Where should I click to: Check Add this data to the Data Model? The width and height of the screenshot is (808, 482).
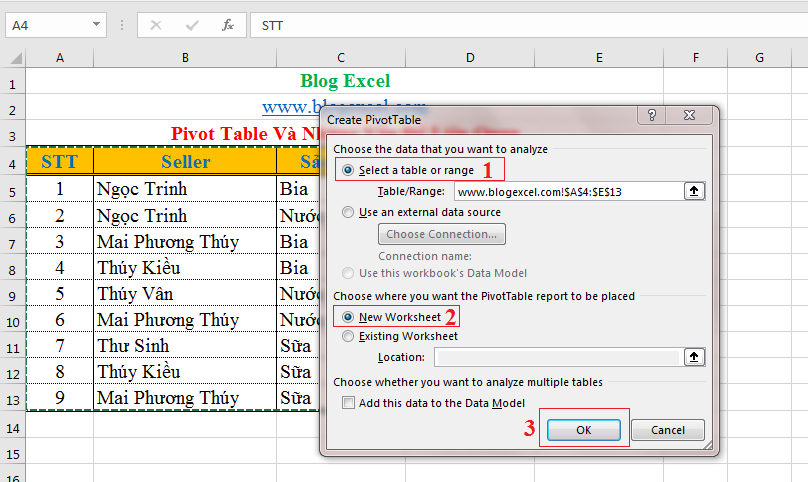[348, 403]
